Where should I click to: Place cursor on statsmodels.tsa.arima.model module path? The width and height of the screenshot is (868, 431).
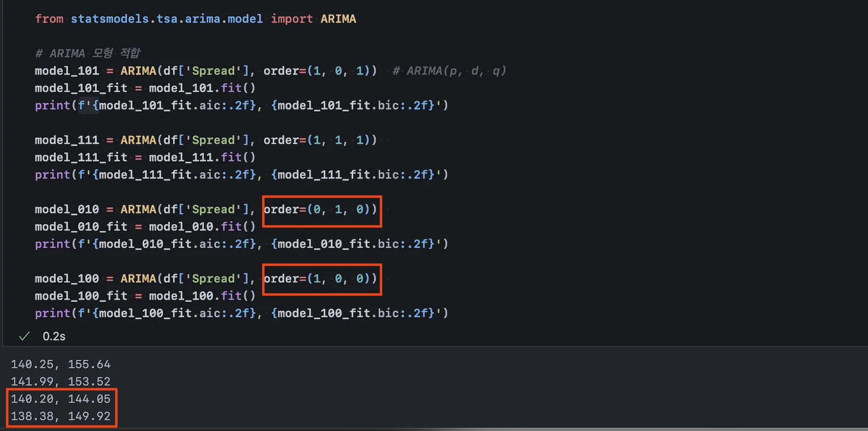(x=167, y=19)
